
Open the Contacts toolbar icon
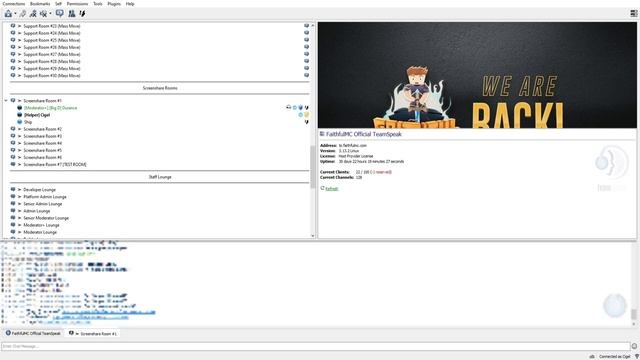click(72, 13)
